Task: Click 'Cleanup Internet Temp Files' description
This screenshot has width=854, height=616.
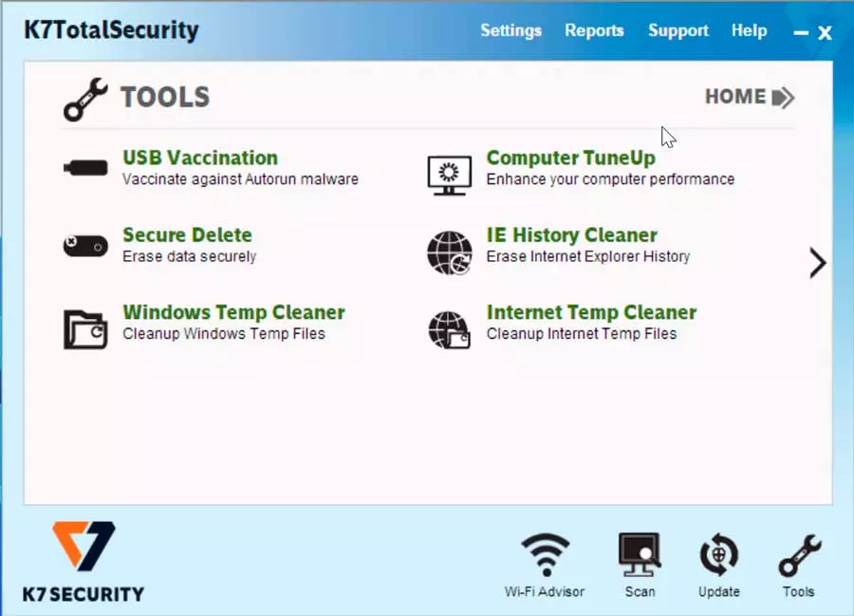Action: pos(582,333)
